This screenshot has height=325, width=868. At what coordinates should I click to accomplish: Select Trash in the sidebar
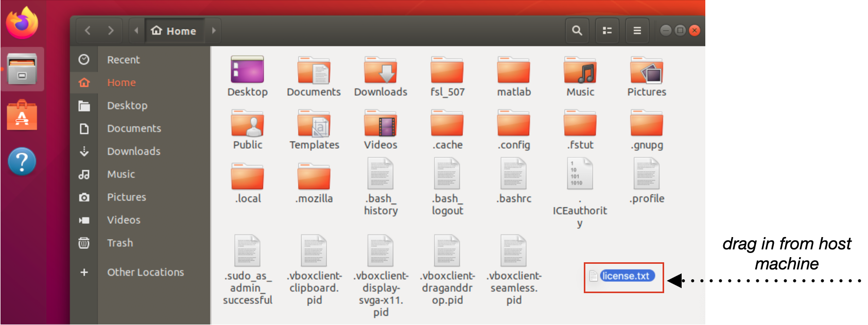pyautogui.click(x=119, y=243)
